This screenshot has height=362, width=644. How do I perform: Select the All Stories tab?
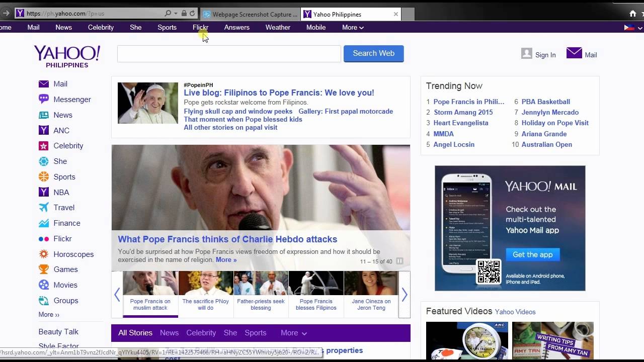pyautogui.click(x=135, y=333)
